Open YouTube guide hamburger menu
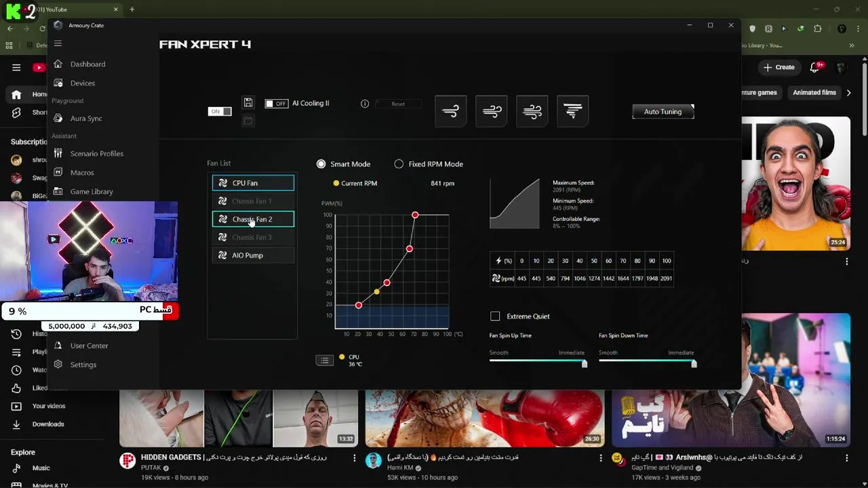Viewport: 868px width, 488px height. pos(16,67)
